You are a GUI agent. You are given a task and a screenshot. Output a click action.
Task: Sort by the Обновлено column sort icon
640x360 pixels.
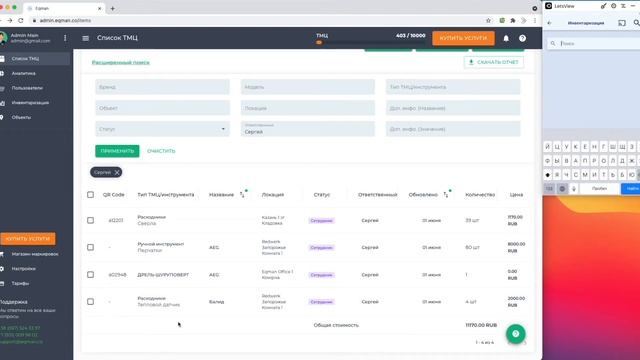tap(447, 194)
